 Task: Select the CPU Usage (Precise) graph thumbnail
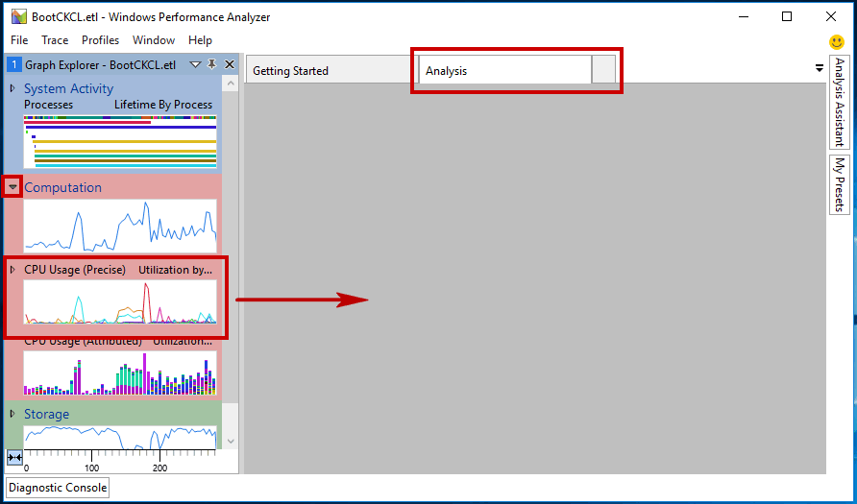click(120, 302)
